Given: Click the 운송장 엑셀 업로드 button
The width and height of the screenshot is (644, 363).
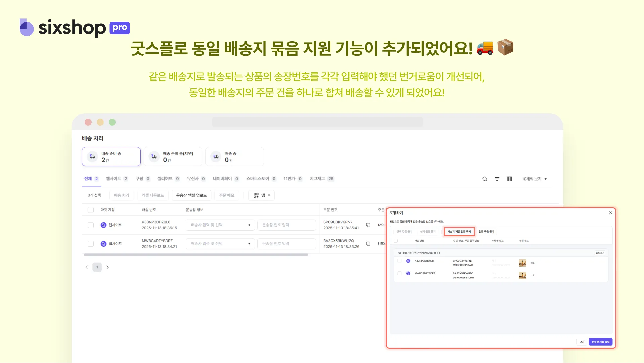Looking at the screenshot, I should click(191, 195).
